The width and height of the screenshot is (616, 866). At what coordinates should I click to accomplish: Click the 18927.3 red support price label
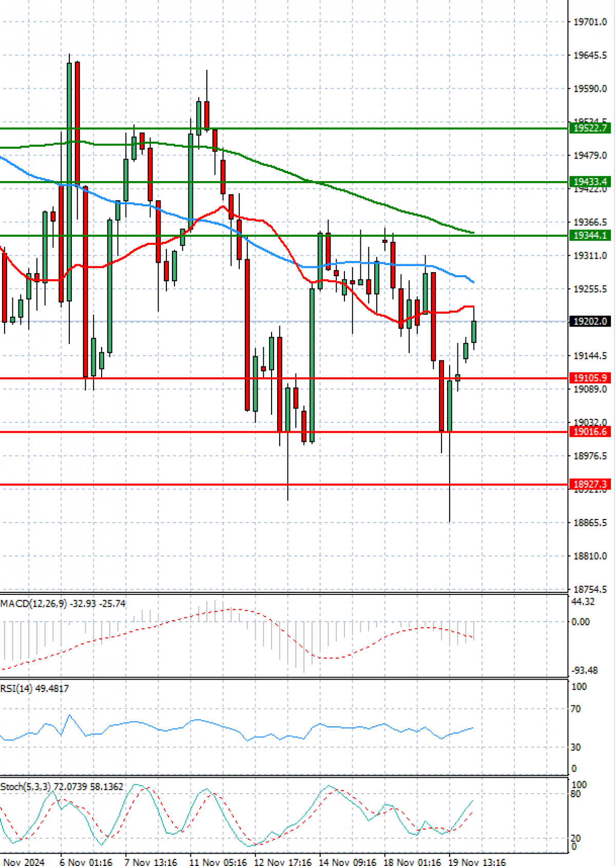click(590, 485)
